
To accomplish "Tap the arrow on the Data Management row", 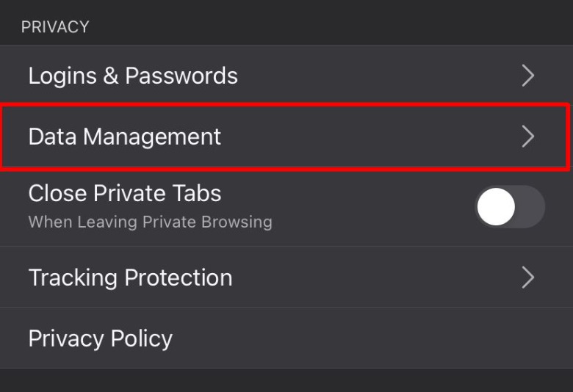I will [527, 137].
